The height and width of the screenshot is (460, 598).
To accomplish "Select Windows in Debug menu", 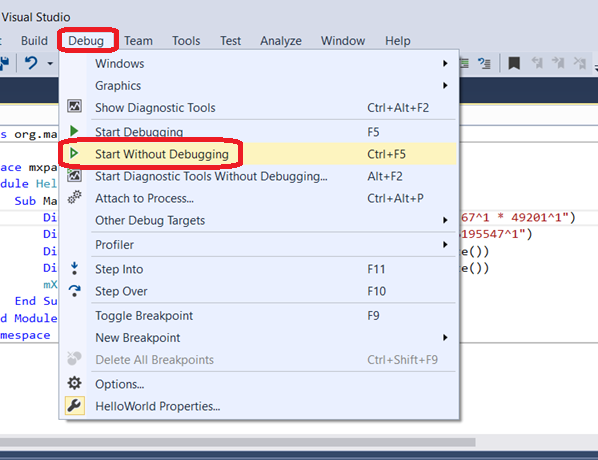I will [x=258, y=63].
